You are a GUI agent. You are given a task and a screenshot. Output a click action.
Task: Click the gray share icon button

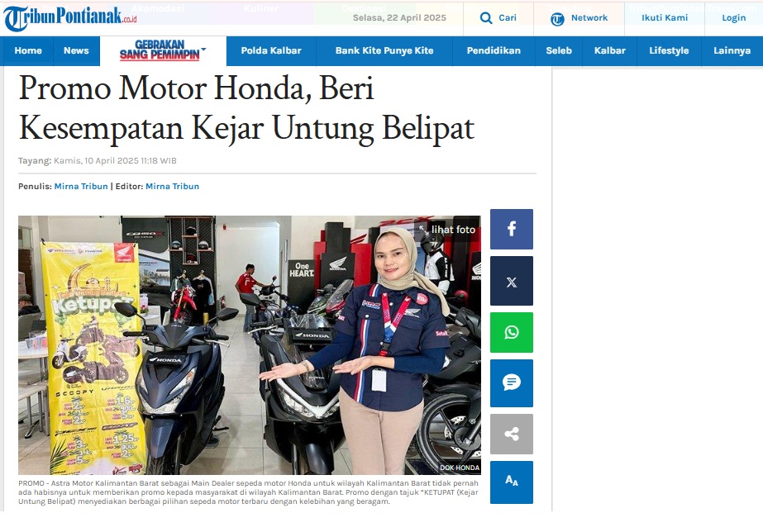tap(512, 434)
